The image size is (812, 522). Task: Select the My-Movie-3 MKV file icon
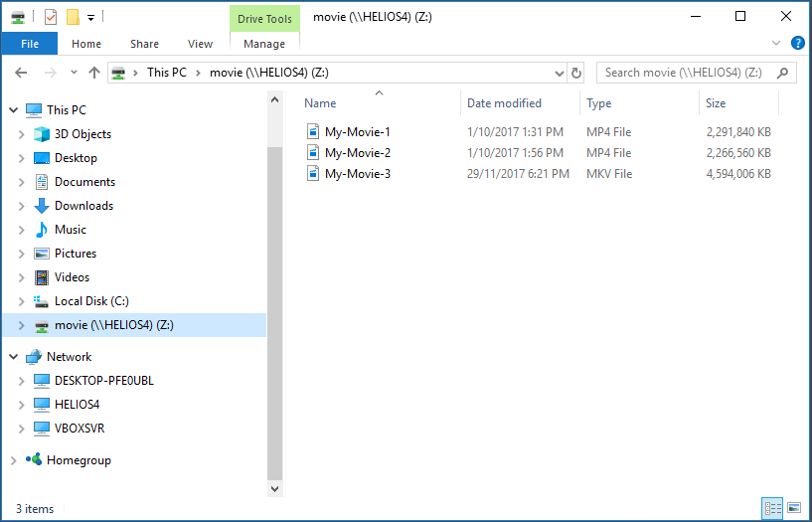click(x=313, y=173)
